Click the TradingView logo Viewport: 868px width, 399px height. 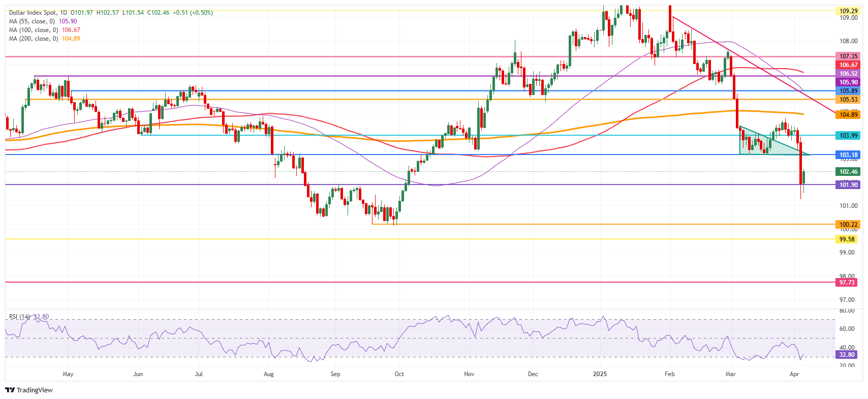click(29, 390)
